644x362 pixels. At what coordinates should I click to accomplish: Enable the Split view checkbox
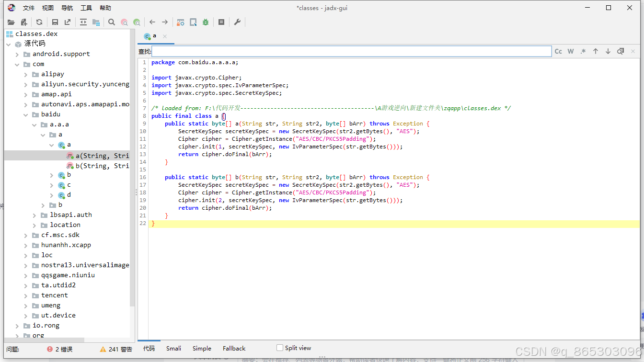point(280,348)
